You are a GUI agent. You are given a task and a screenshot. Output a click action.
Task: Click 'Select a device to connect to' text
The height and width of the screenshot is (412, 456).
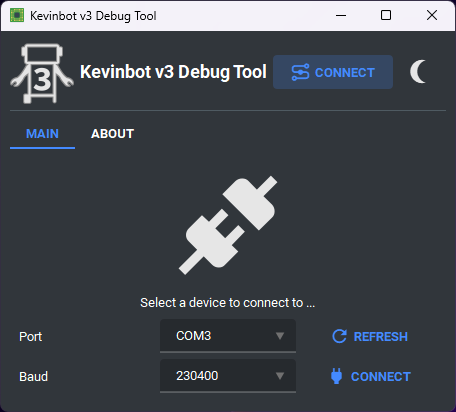coord(227,303)
